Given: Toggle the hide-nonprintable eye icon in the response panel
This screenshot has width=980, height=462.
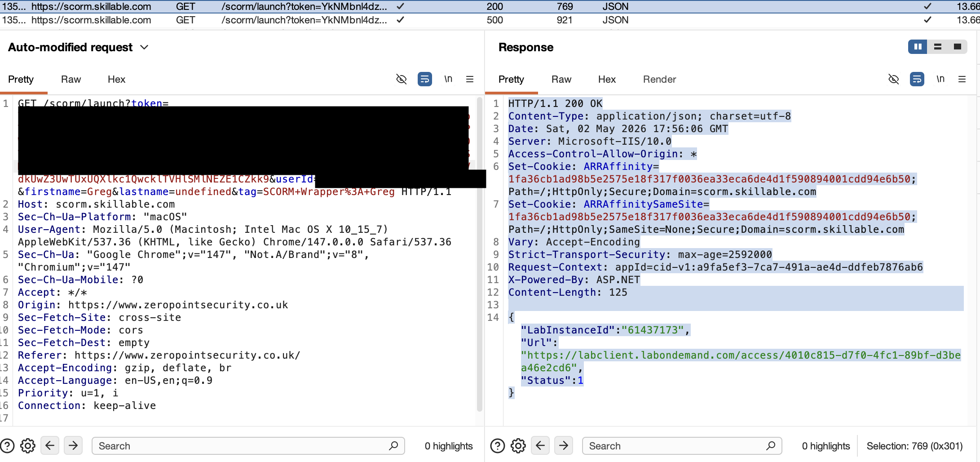Looking at the screenshot, I should tap(894, 79).
